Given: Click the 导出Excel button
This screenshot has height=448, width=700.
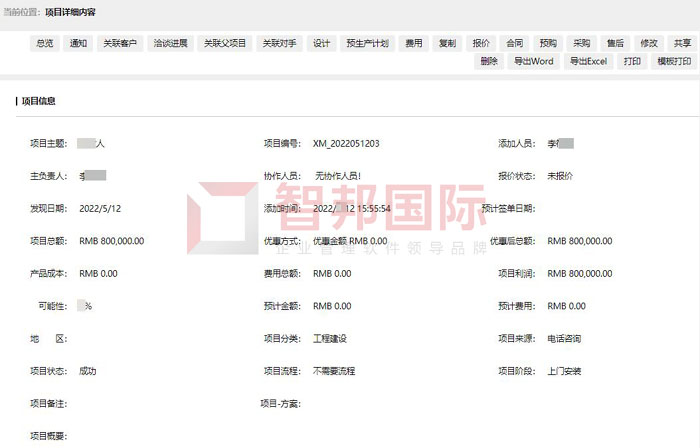Looking at the screenshot, I should point(588,61).
